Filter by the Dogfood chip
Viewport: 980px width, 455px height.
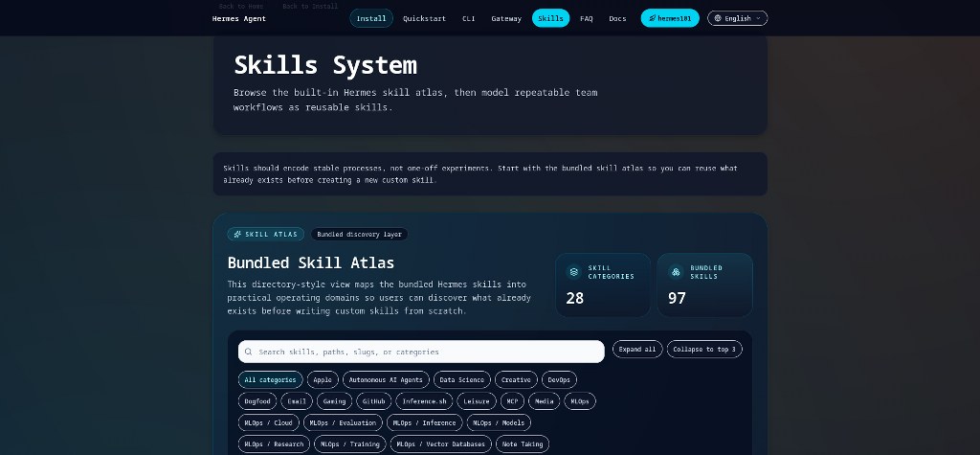pos(257,401)
